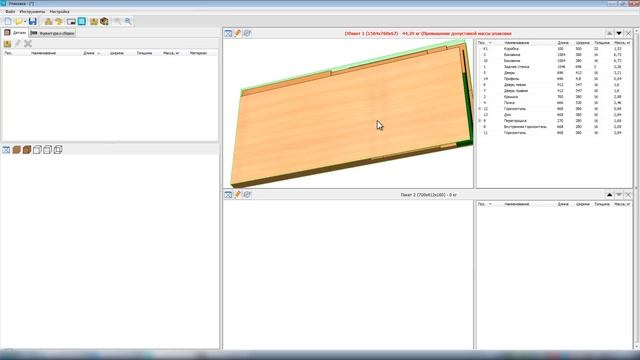Viewport: 640px width, 360px height.
Task: Add a part with the Детали panel's yellow icon
Action: 7,44
